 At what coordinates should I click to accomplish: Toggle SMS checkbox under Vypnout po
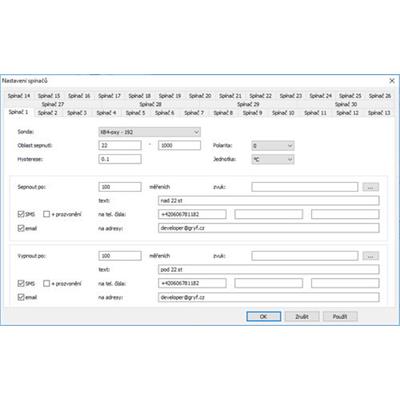pyautogui.click(x=21, y=283)
